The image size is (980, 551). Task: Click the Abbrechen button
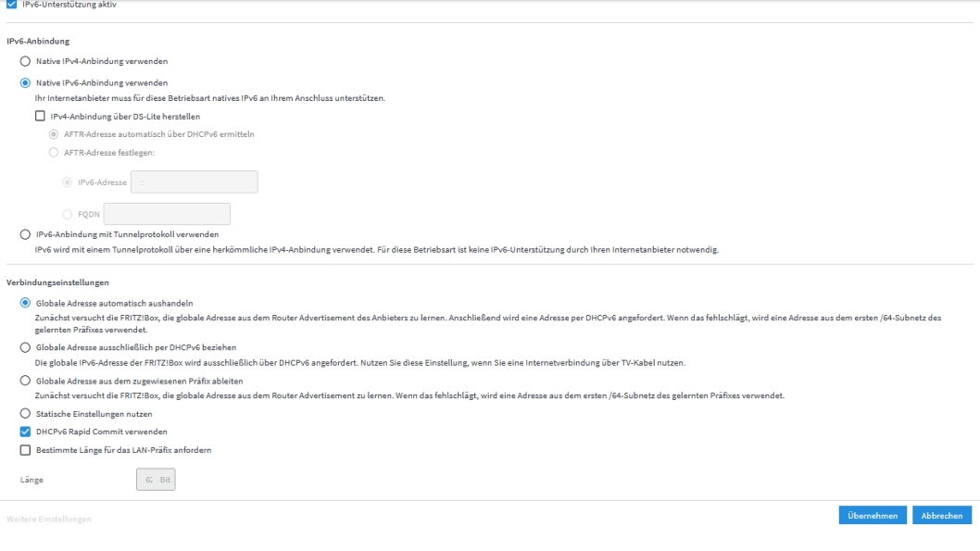942,516
